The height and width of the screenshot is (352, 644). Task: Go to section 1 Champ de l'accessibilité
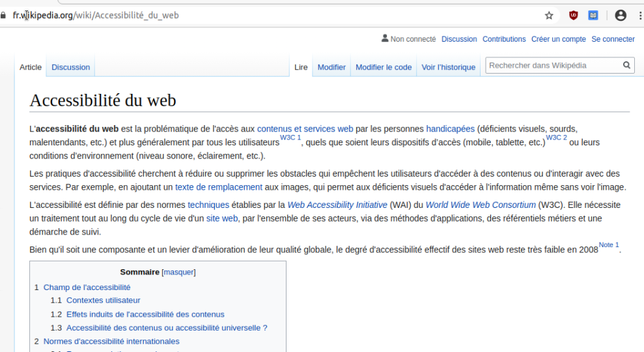(87, 287)
